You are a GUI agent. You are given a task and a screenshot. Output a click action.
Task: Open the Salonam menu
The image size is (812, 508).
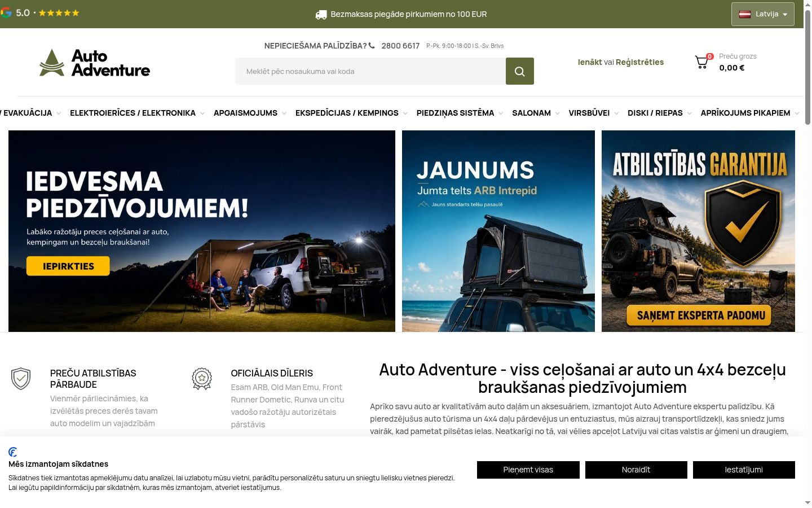[531, 113]
